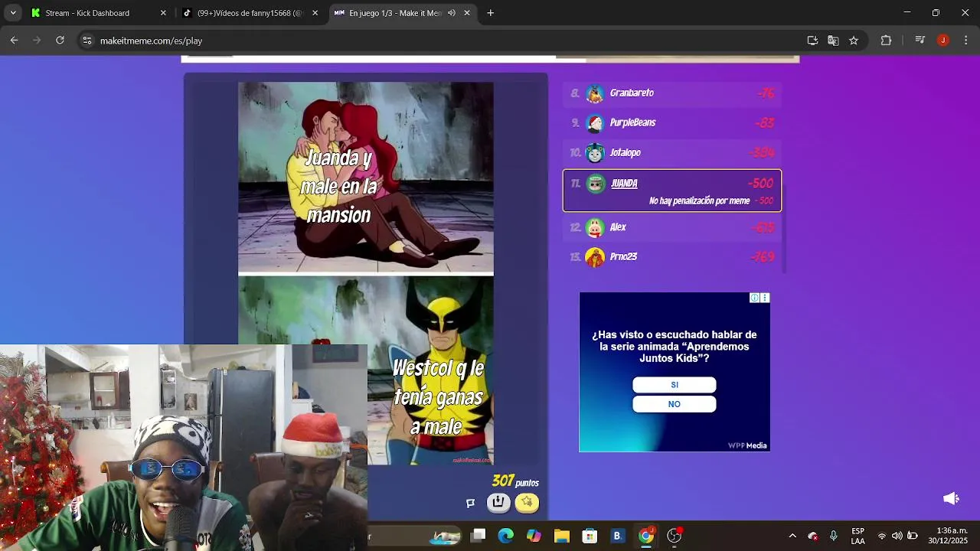
Task: Click 'No hay penalización por meme' text
Action: pos(699,201)
